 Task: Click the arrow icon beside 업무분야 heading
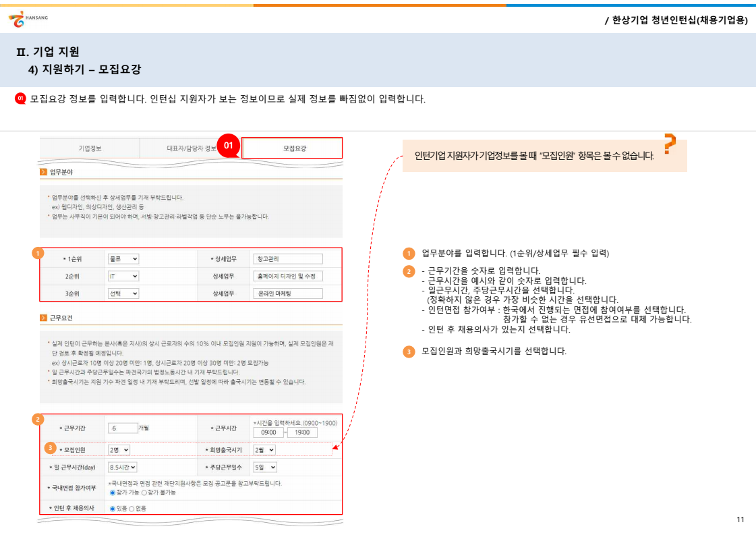click(42, 172)
